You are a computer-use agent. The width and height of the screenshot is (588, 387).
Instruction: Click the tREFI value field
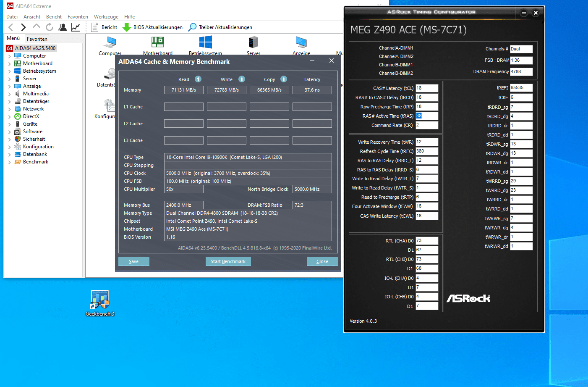pos(521,88)
